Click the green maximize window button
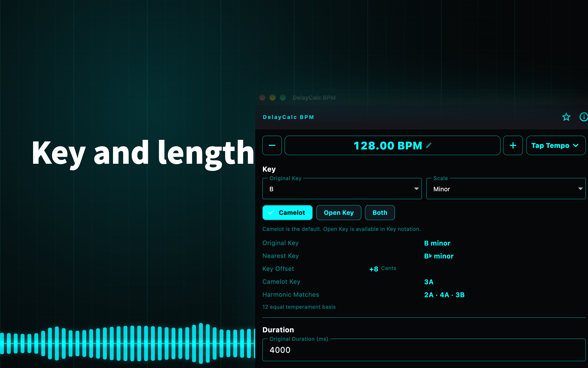This screenshot has height=368, width=588. click(x=283, y=98)
